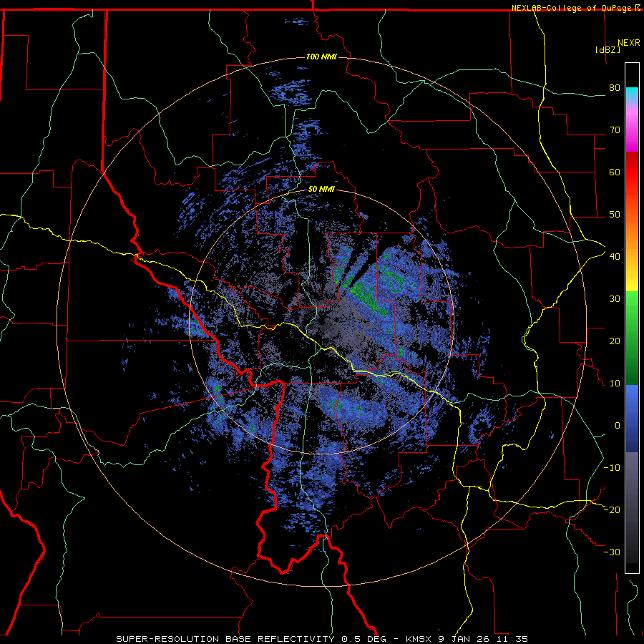Click the 60 dBZ scale value
This screenshot has height=644, width=644.
click(x=615, y=172)
